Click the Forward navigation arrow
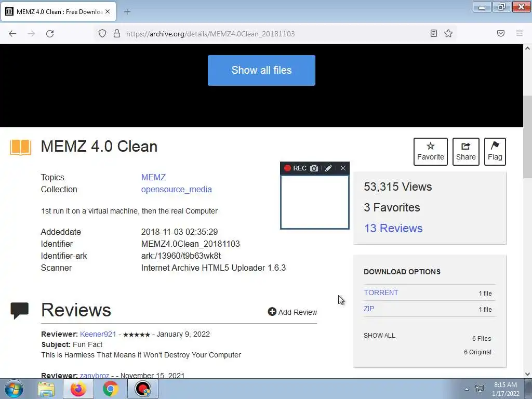 point(31,34)
